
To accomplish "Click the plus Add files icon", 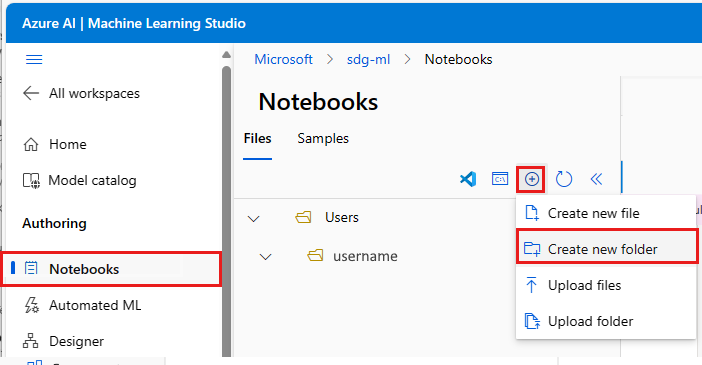I will click(531, 180).
